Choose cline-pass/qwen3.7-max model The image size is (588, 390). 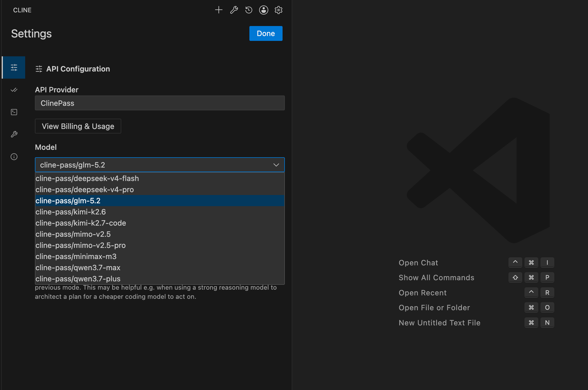[x=160, y=268]
